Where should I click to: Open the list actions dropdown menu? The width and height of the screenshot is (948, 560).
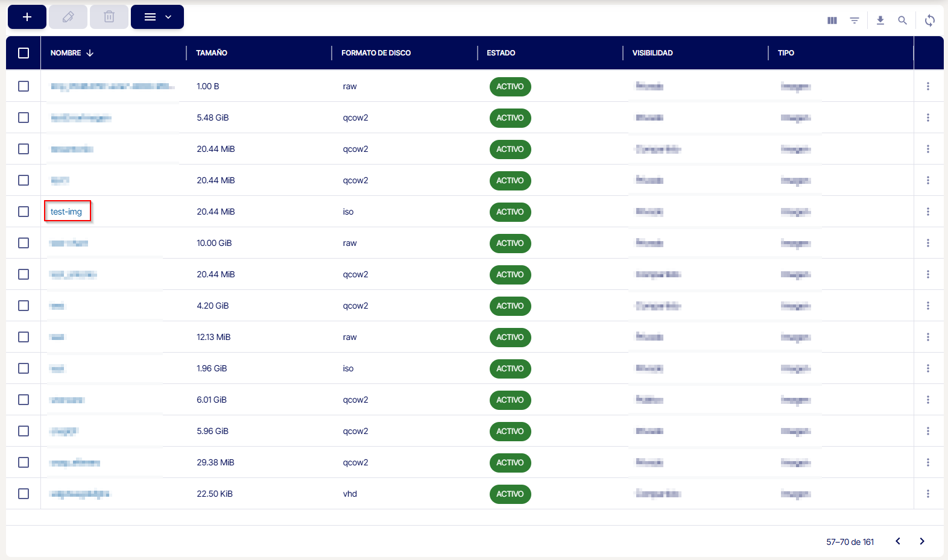coord(157,17)
